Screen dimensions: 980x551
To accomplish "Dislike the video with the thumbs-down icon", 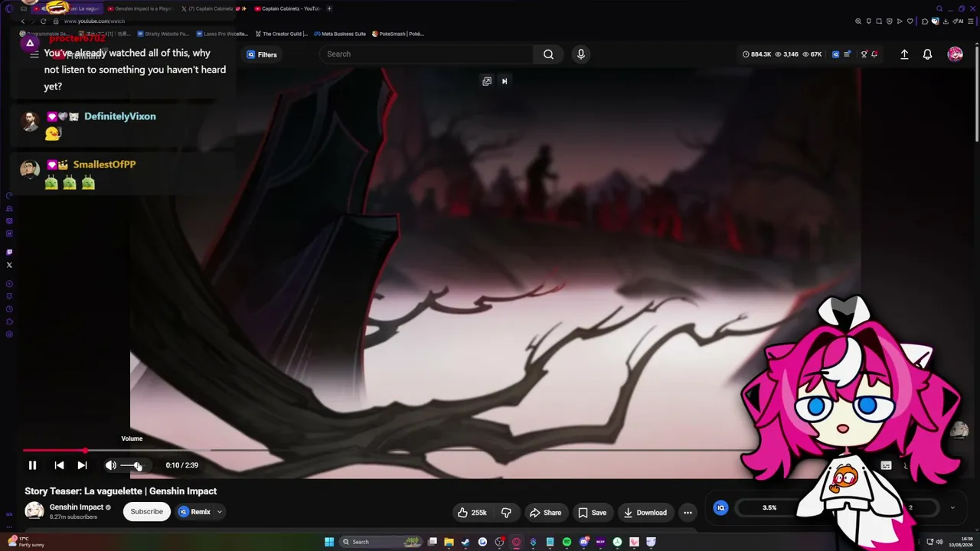I will click(506, 513).
